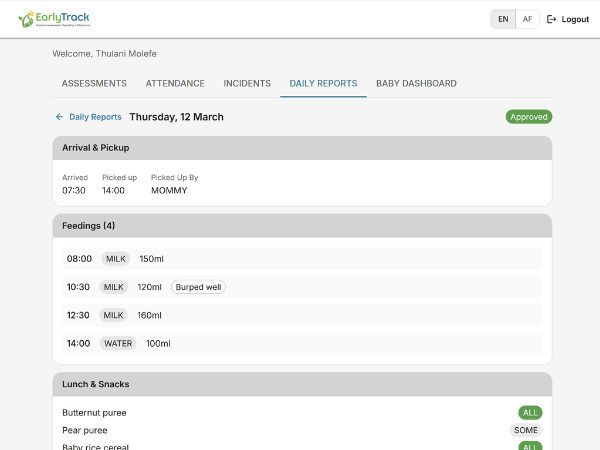Click the MILK tag on 10:30 feeding

coord(114,287)
